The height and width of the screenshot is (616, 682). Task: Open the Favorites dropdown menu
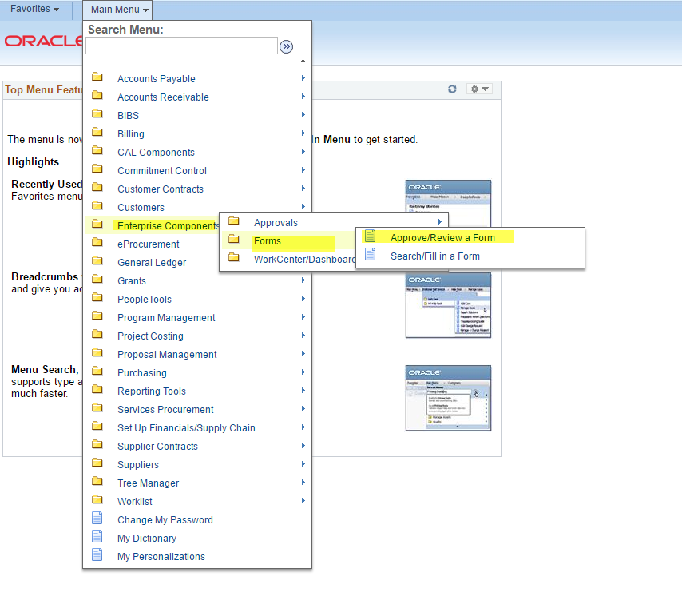pyautogui.click(x=35, y=9)
